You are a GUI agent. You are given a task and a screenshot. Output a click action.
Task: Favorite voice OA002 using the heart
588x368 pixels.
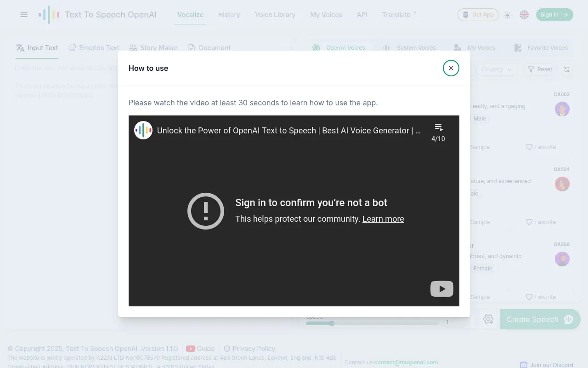click(529, 147)
